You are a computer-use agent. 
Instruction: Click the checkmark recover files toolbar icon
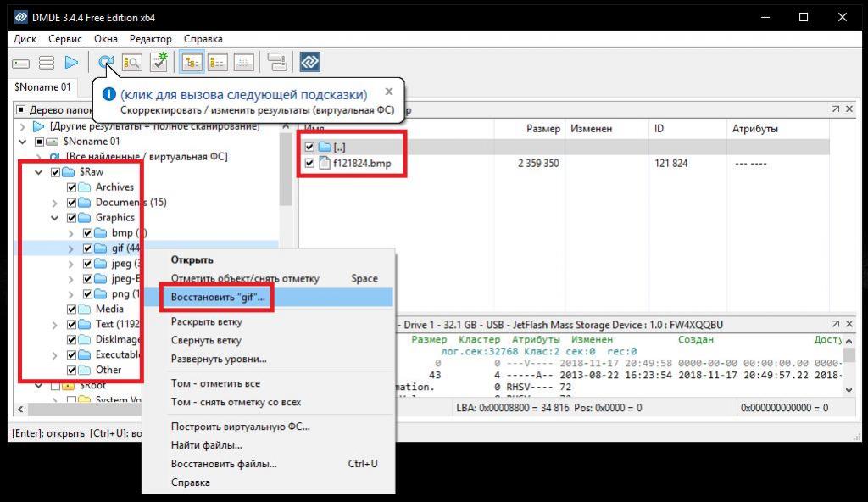159,63
